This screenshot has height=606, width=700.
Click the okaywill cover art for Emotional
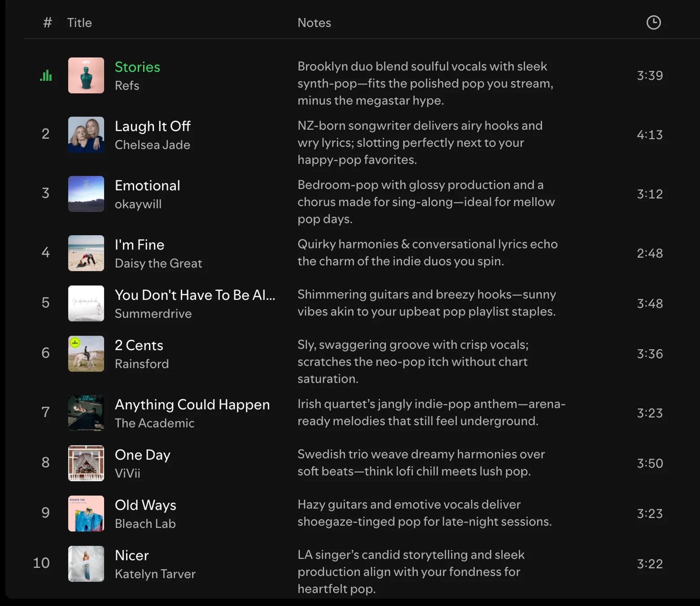[x=86, y=194]
